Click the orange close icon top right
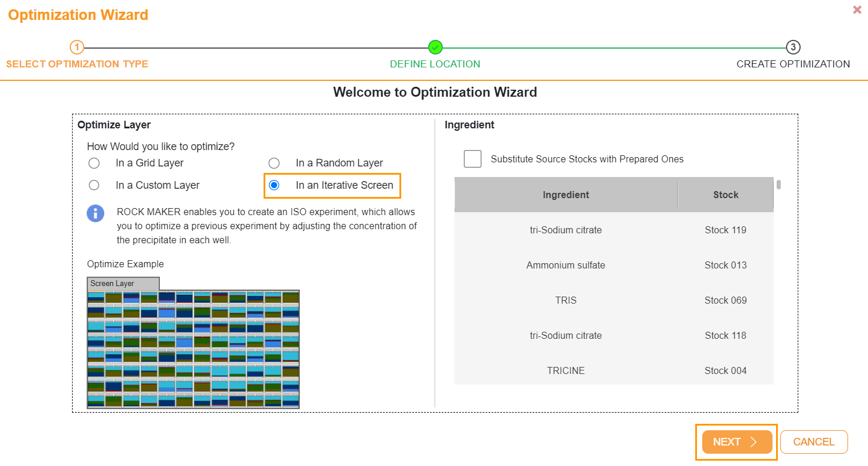This screenshot has height=466, width=868. point(857,9)
